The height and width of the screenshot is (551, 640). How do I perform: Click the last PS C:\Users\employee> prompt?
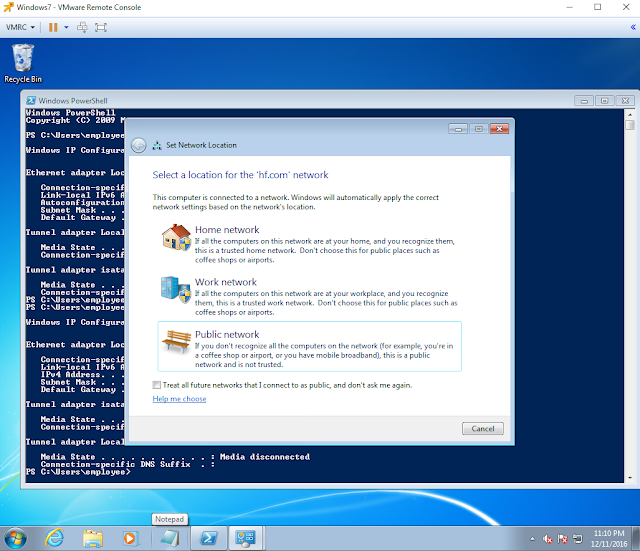tap(78, 472)
